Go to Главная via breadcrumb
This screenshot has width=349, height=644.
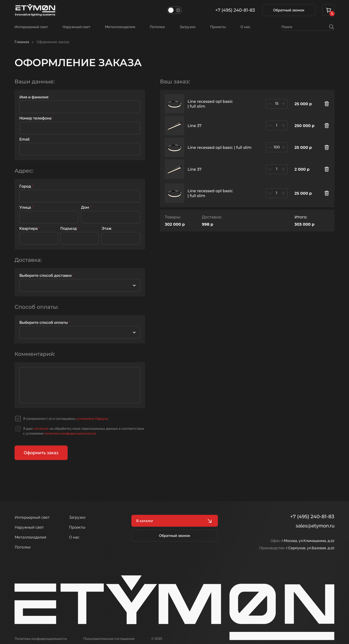(x=22, y=42)
